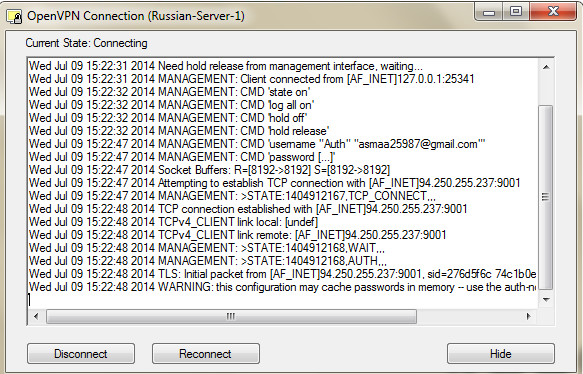Screen dimensions: 583x374
Task: Click the horizontal scrollbar thumb
Action: click(231, 316)
